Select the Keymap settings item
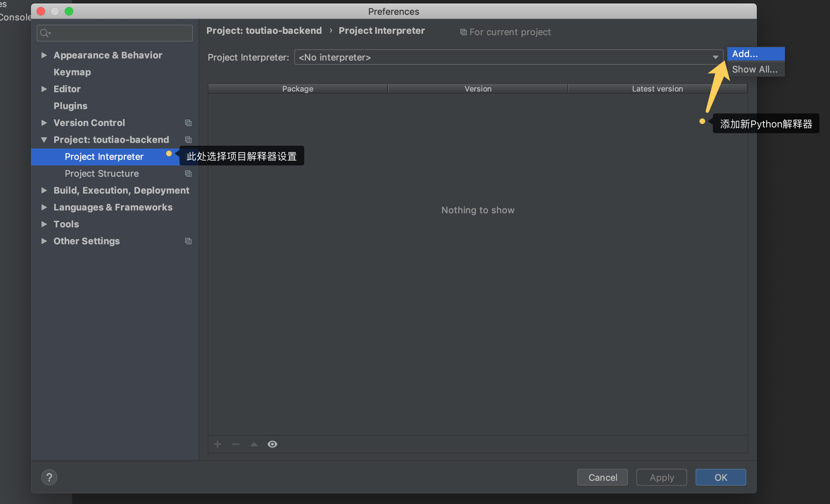Image resolution: width=830 pixels, height=504 pixels. [72, 72]
